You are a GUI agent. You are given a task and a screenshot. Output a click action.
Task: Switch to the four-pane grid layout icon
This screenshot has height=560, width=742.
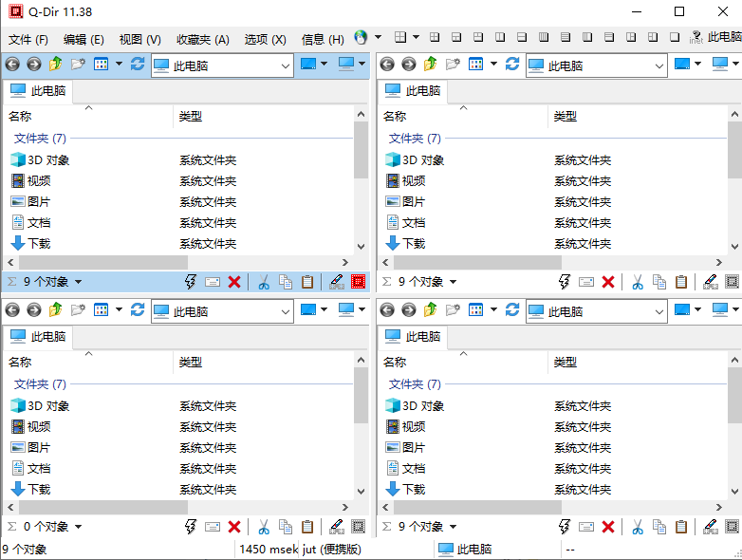coord(435,37)
